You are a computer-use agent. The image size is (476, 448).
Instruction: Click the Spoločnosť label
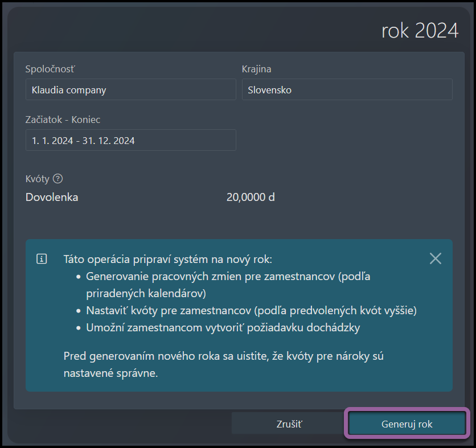(50, 69)
